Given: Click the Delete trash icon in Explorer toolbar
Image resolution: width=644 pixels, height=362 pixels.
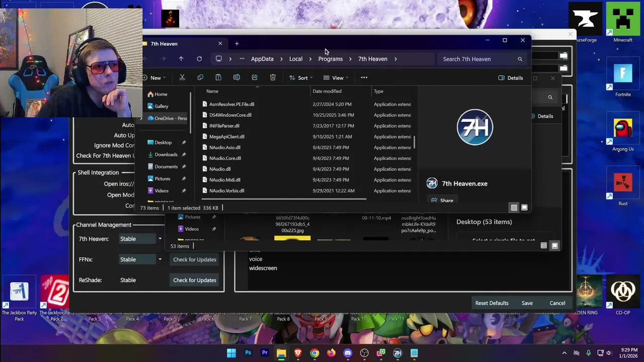Looking at the screenshot, I should (x=273, y=77).
